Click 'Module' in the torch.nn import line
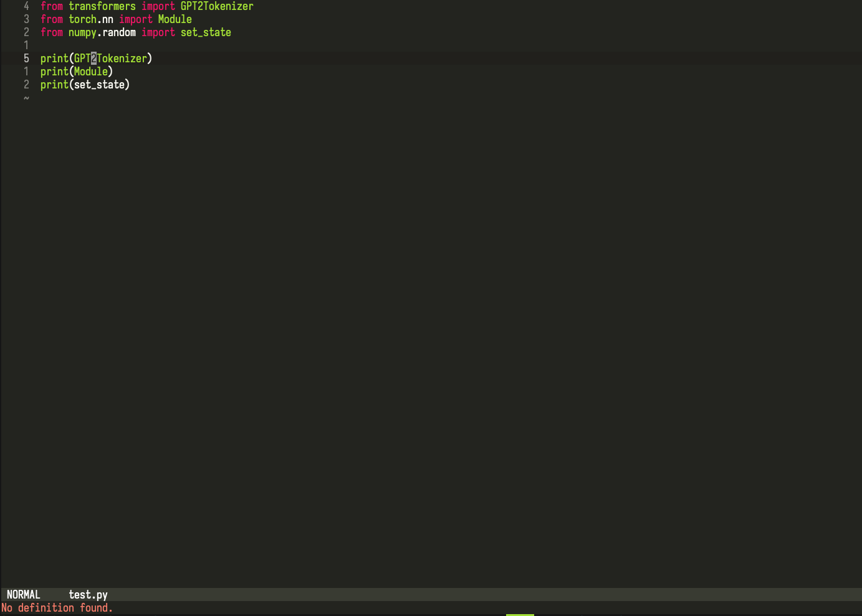Screen dimensions: 862x616 [175, 19]
